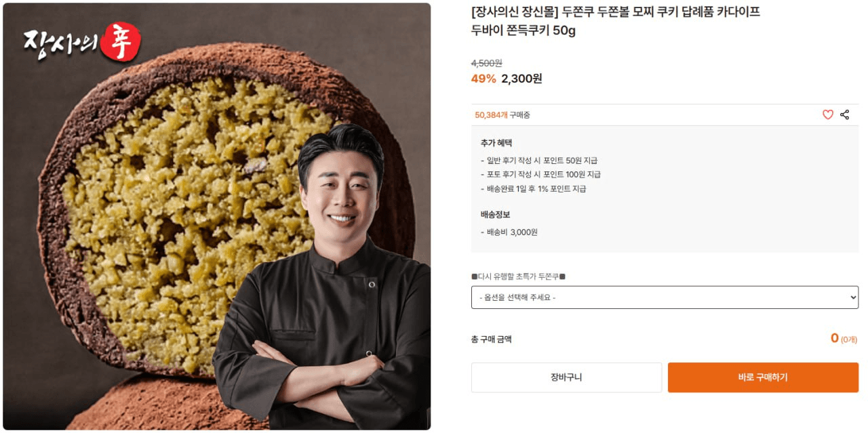Click the 다시 유행할 초특가 두쫀쿠 label
This screenshot has width=868, height=433.
pos(519,276)
